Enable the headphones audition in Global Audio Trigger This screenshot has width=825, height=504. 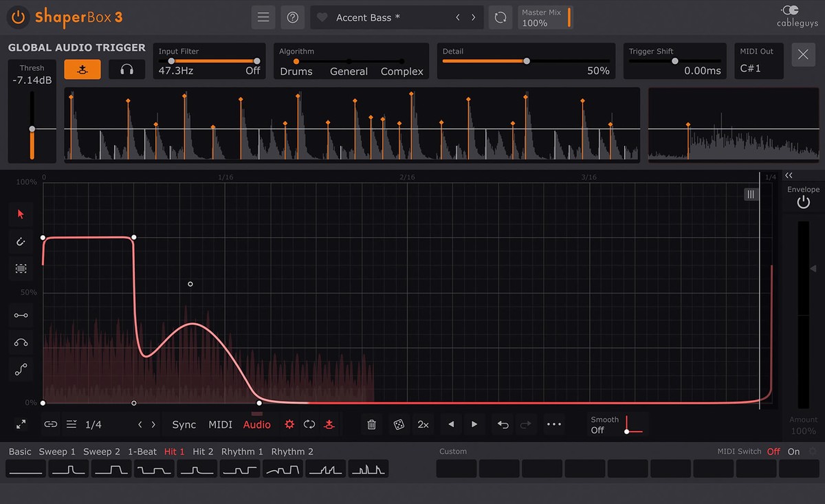pos(126,69)
